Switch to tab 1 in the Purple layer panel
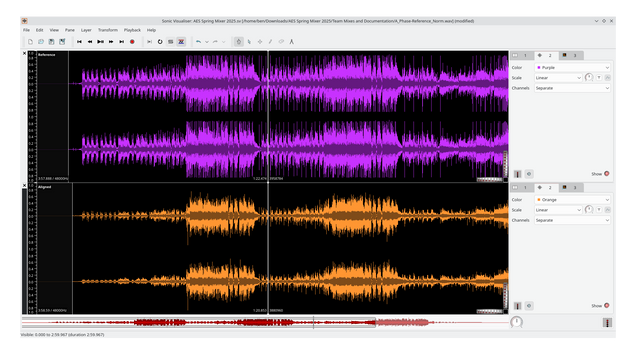 (521, 55)
